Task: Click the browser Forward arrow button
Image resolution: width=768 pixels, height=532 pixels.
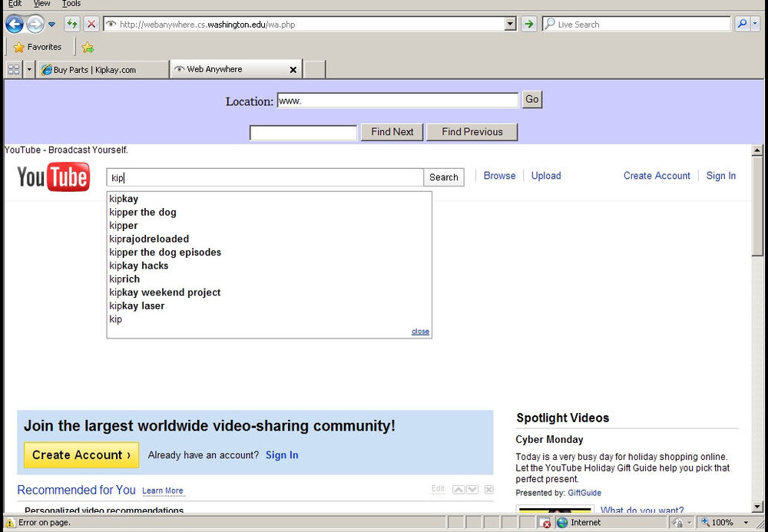Action: point(35,24)
